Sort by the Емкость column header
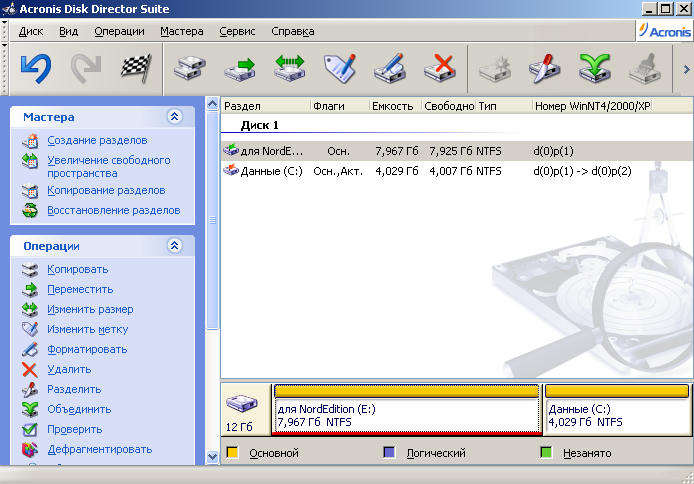 click(x=395, y=106)
